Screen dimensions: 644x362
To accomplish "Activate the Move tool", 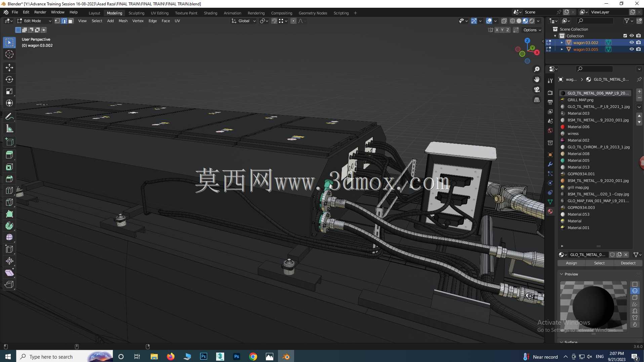I will pos(9,68).
